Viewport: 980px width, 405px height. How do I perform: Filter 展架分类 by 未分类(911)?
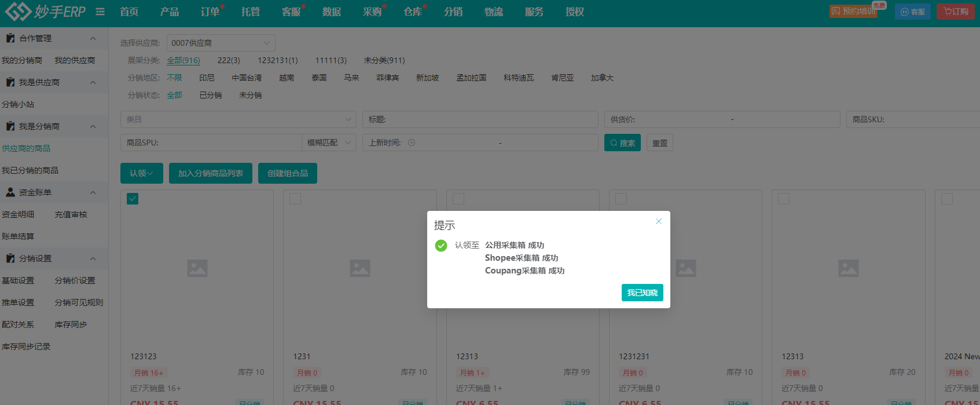pos(384,60)
